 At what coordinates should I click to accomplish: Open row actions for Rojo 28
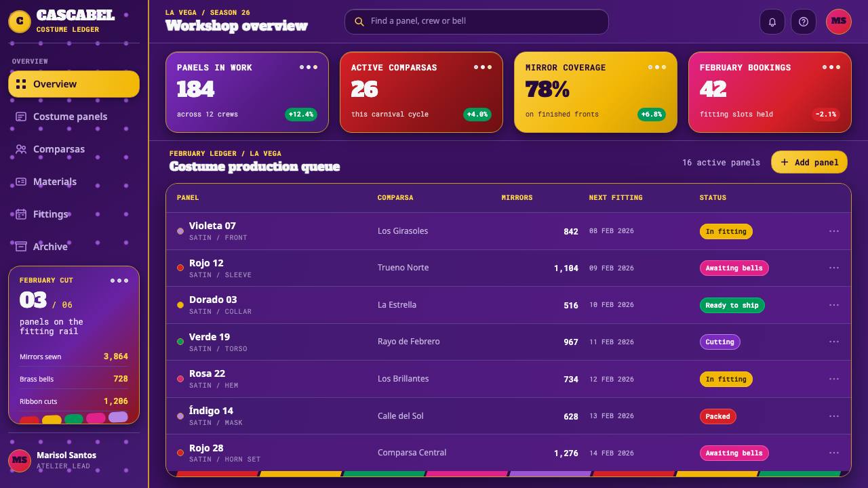tap(834, 453)
